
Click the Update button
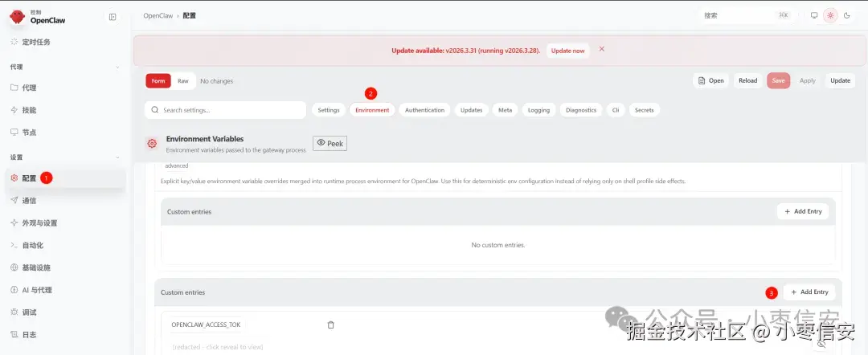click(841, 81)
